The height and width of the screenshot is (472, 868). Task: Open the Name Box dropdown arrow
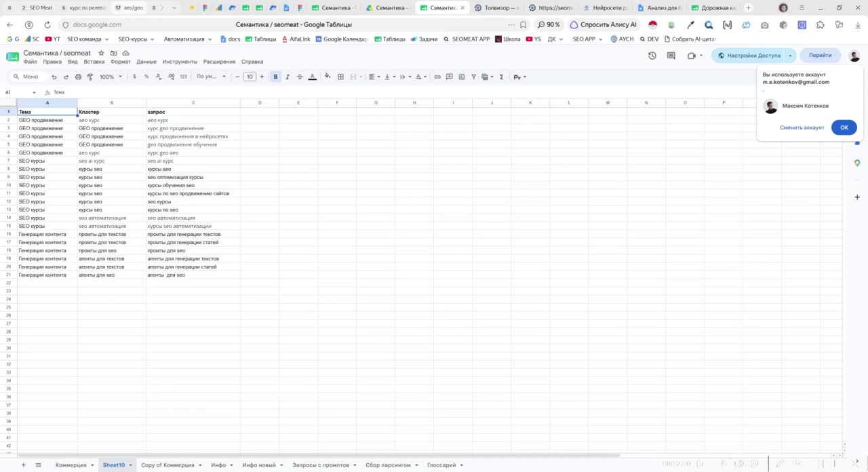[34, 92]
